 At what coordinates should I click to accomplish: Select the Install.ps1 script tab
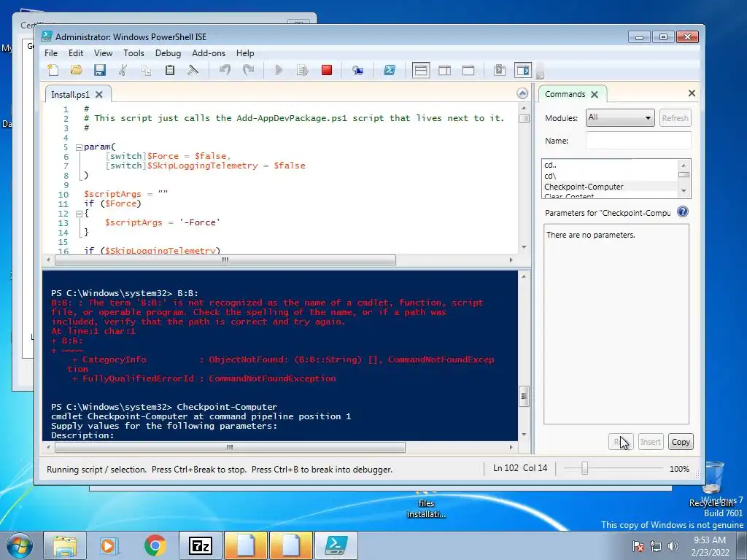(x=71, y=95)
